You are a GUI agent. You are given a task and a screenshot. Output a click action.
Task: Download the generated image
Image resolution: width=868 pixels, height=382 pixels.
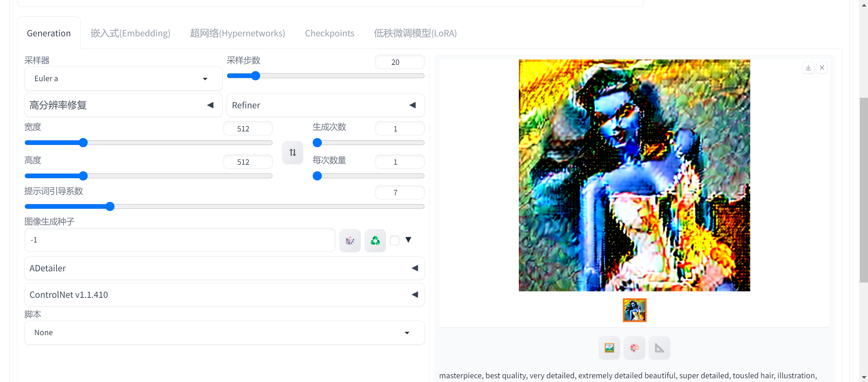808,68
